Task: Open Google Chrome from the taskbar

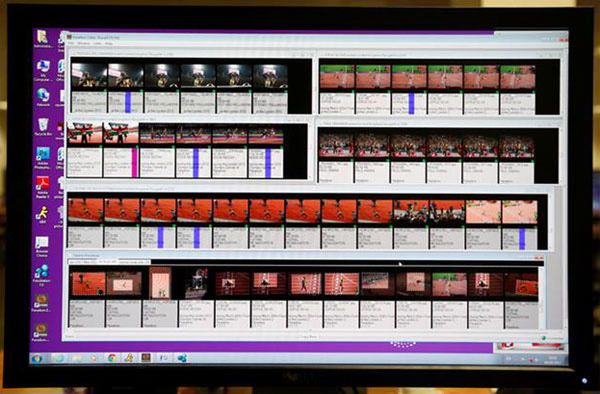Action: (112, 358)
